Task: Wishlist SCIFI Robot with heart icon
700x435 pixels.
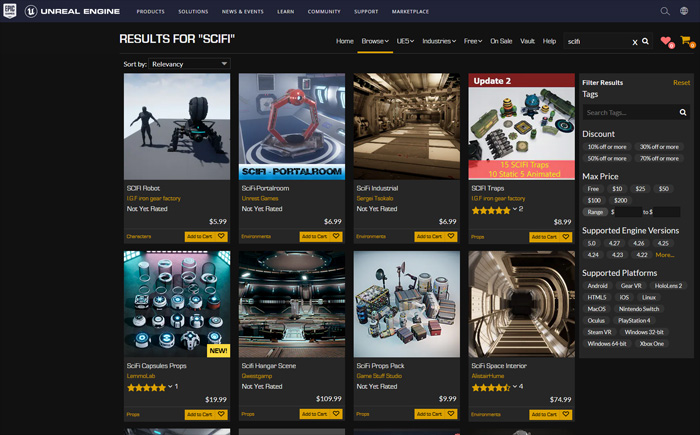Action: (x=221, y=236)
